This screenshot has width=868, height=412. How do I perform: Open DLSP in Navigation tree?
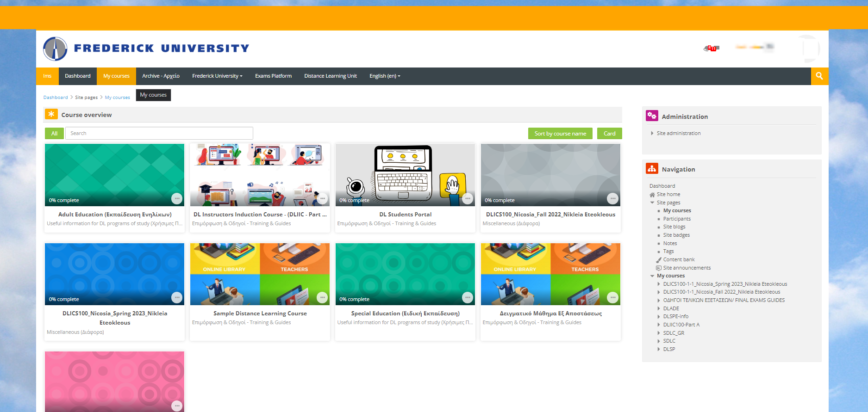(x=669, y=349)
